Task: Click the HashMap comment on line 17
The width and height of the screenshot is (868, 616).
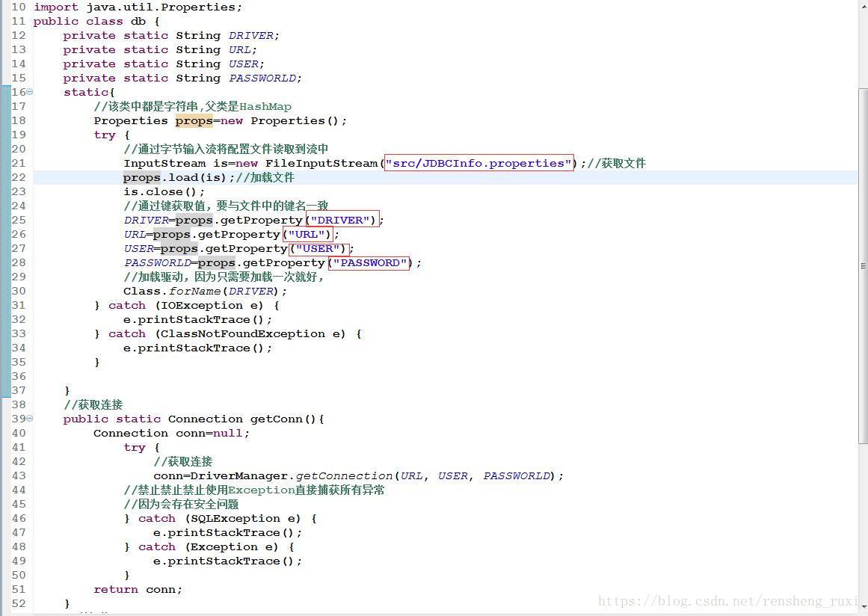Action: [193, 107]
